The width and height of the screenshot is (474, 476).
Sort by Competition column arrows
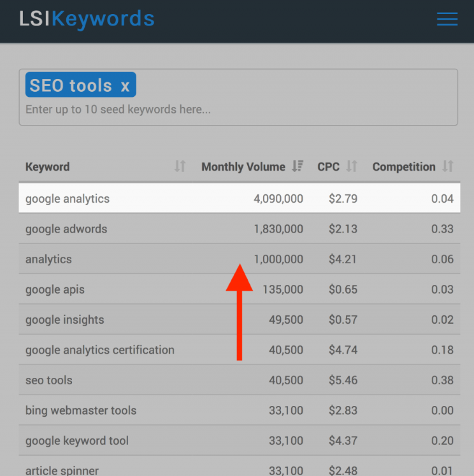pyautogui.click(x=448, y=166)
